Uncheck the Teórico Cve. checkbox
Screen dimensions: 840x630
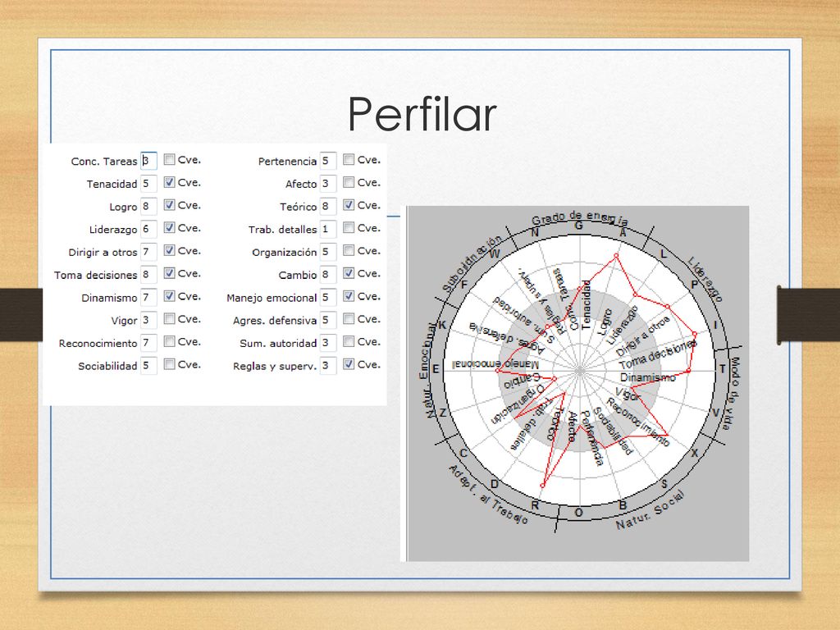349,204
